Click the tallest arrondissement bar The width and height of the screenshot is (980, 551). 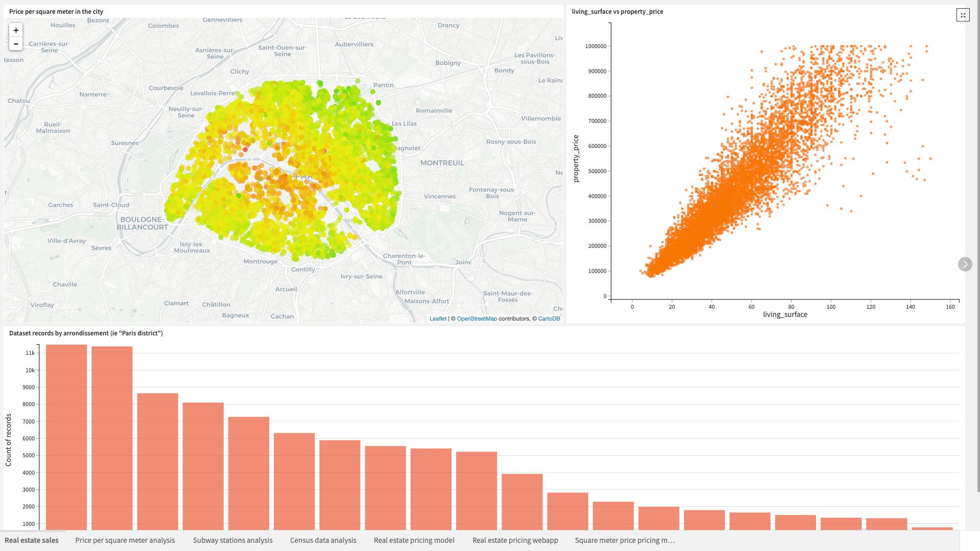click(67, 435)
